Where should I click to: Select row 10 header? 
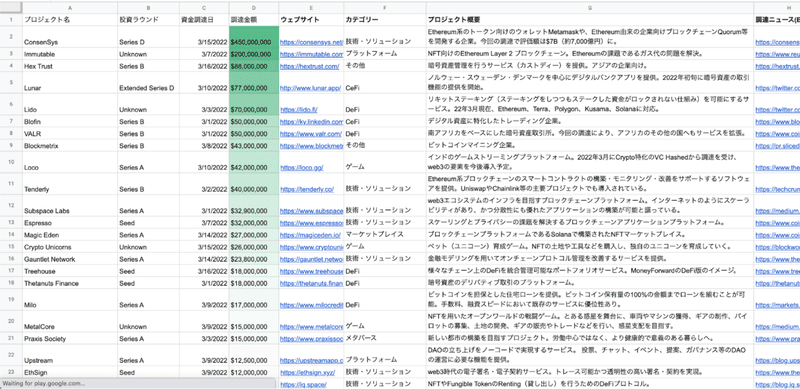tap(11, 162)
